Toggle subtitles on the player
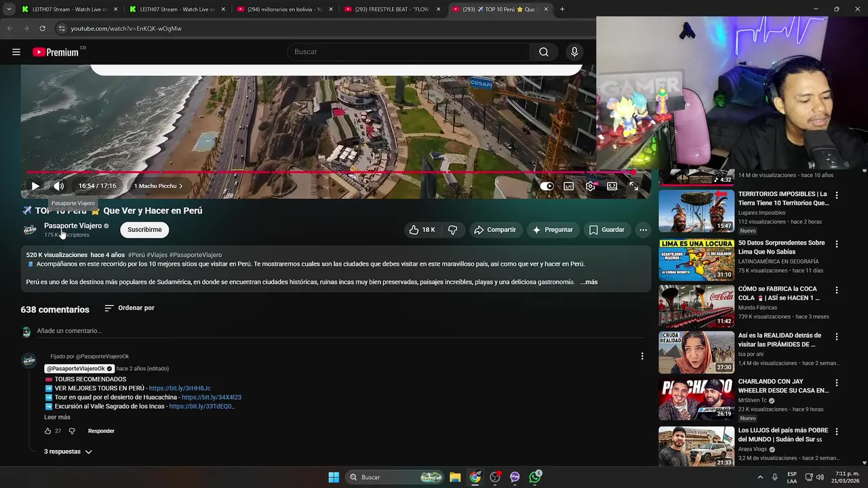Screen dimensions: 868x488 (x=569, y=186)
